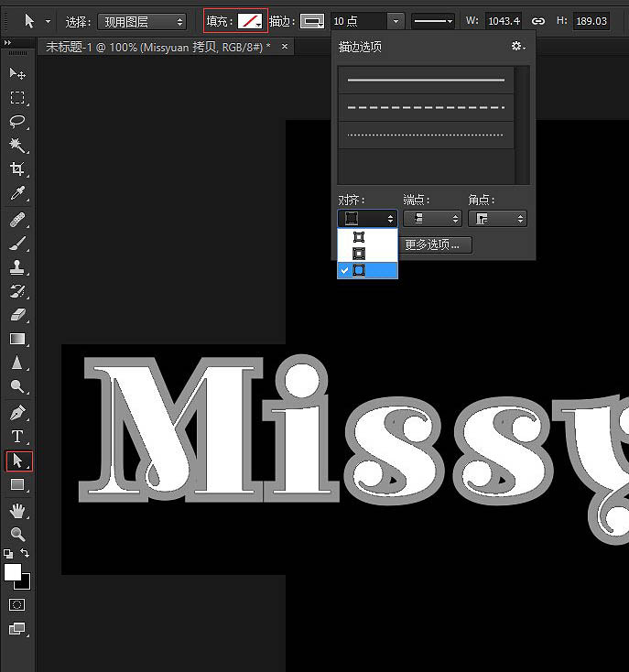Activate the Clone Stamp tool
Viewport: 629px width, 672px height.
coord(17,267)
